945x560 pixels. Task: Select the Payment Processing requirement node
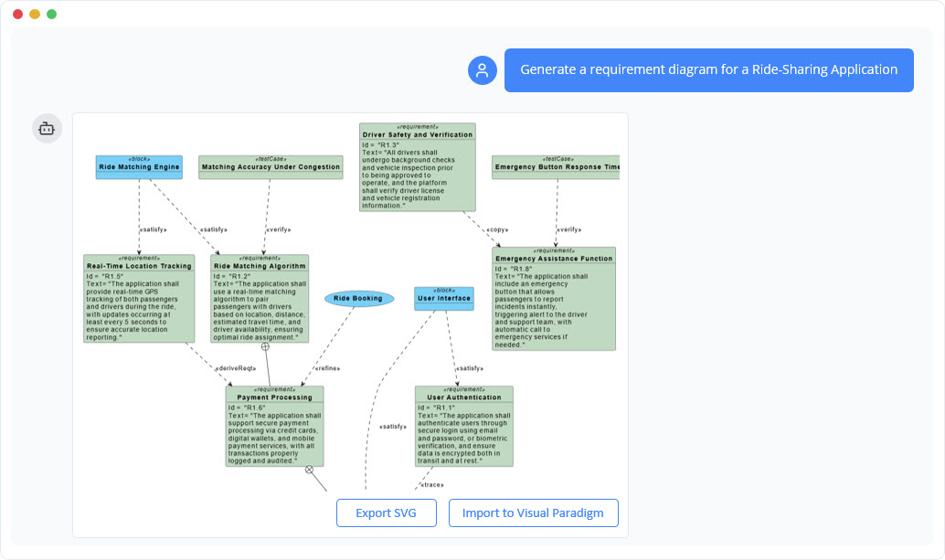click(276, 425)
